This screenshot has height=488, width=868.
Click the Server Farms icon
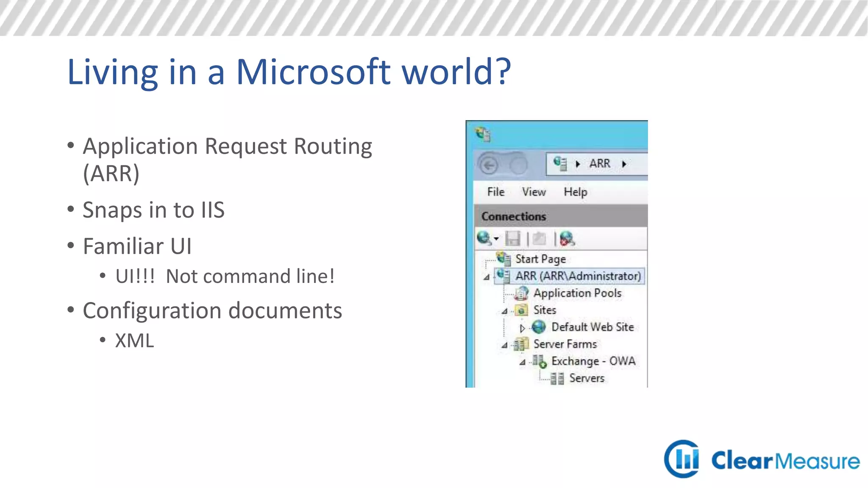(x=522, y=344)
